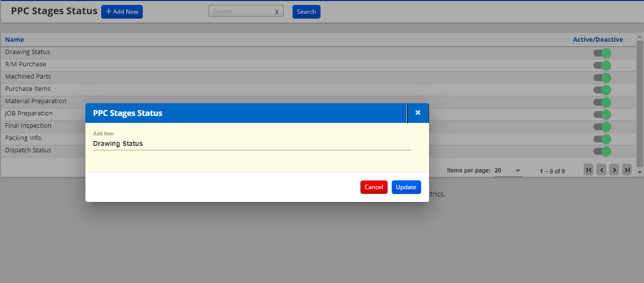
Task: Click the blue Search button
Action: 306,12
